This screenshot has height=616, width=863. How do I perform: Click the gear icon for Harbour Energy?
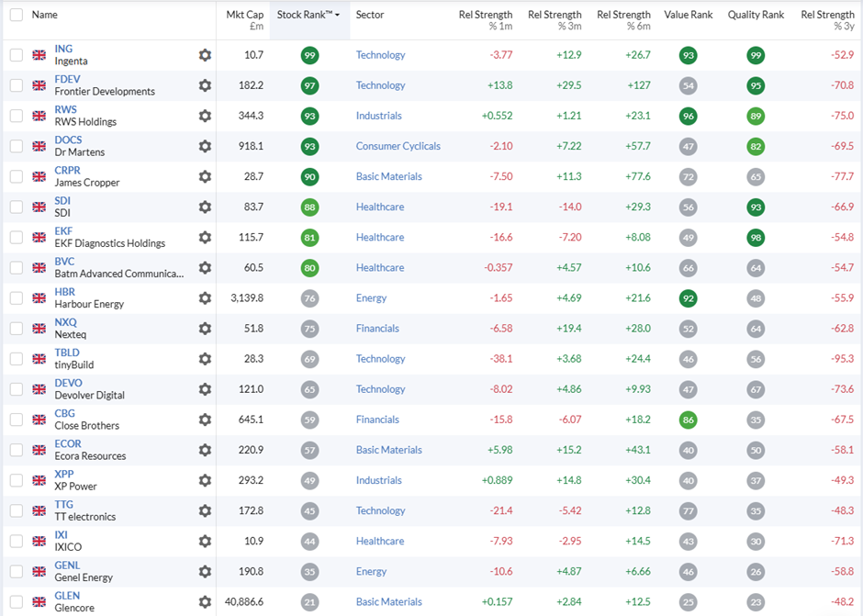205,297
